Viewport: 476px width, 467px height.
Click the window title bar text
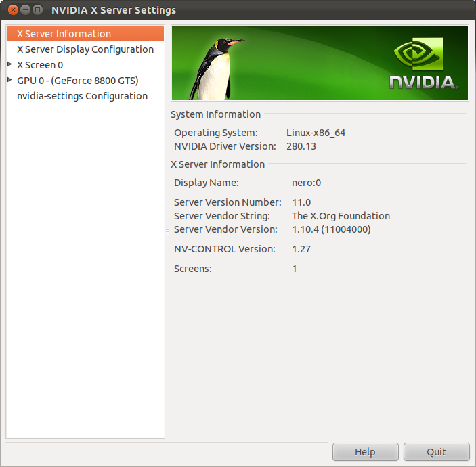coord(114,10)
